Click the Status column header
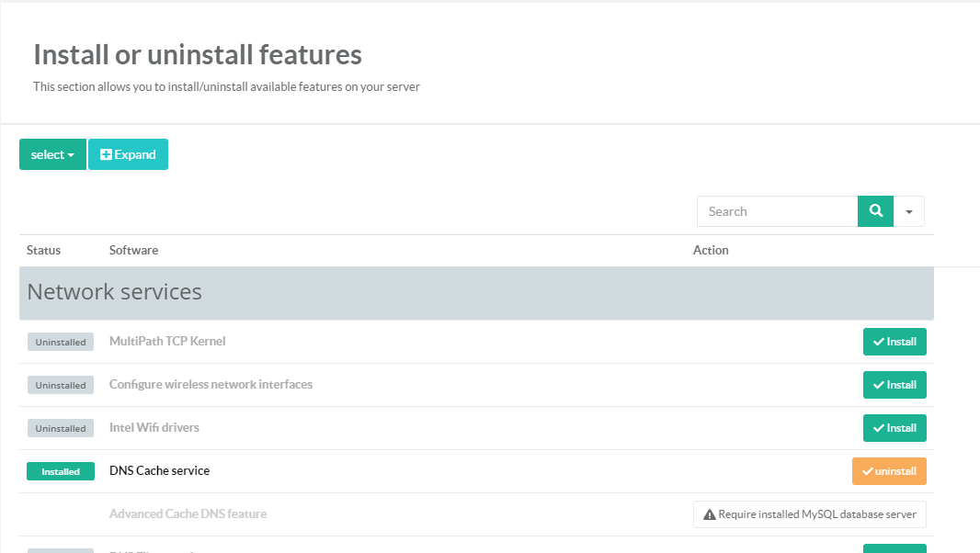The height and width of the screenshot is (553, 980). point(43,250)
